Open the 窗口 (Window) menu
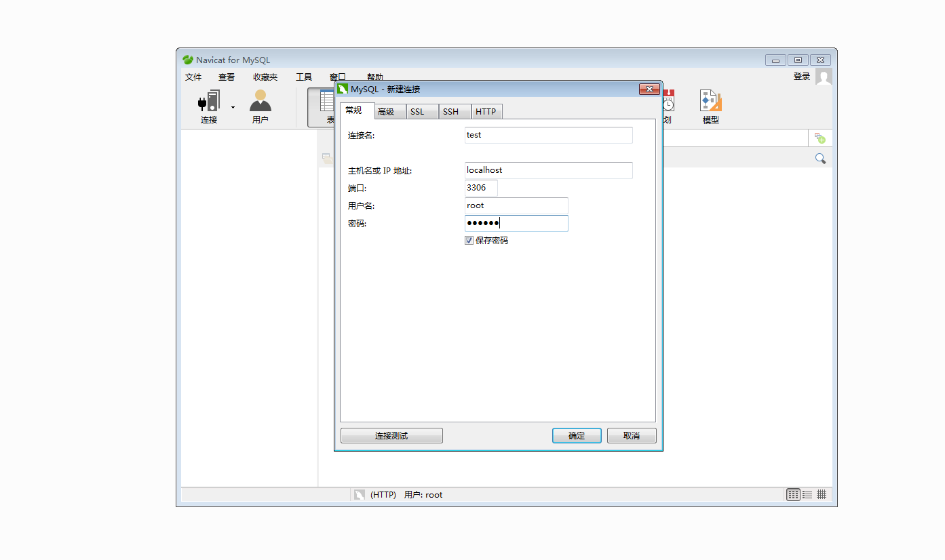 [338, 77]
